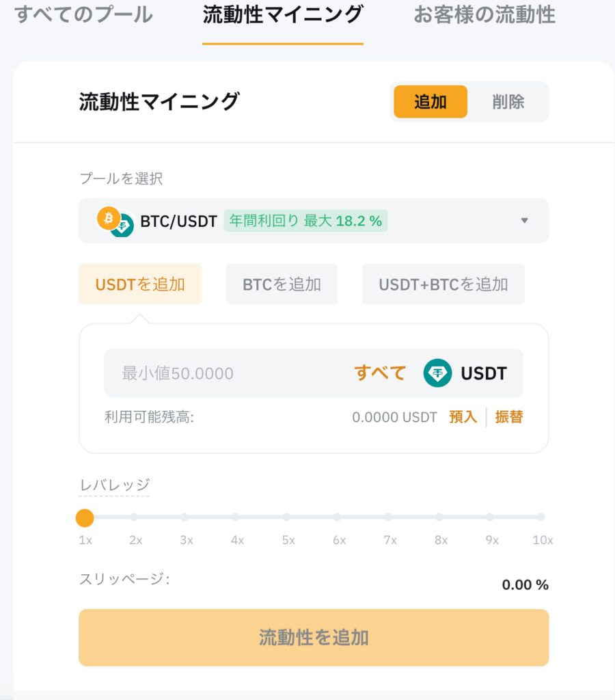Go to the お客様の流動性 tab
615x700 pixels.
pos(484,15)
